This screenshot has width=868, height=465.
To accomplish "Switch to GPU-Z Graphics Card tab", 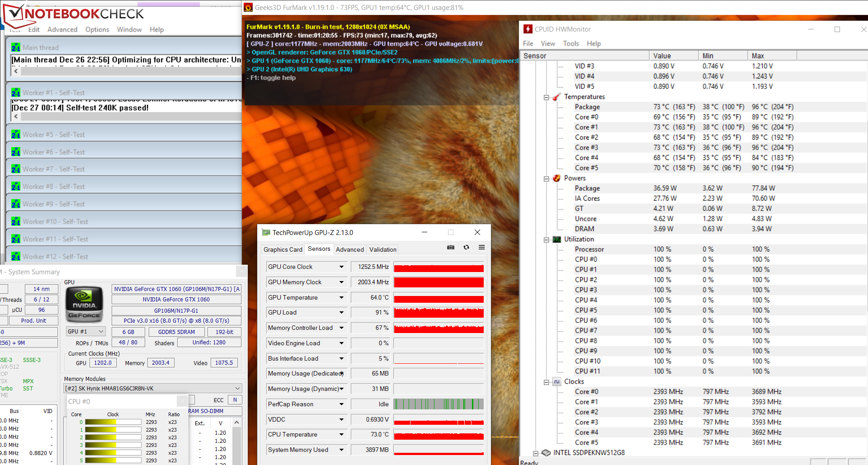I will coord(283,249).
